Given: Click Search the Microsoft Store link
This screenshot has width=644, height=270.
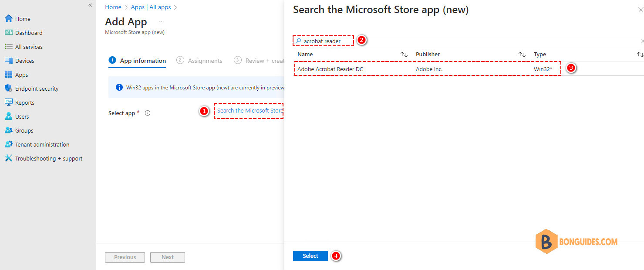Looking at the screenshot, I should click(x=250, y=110).
